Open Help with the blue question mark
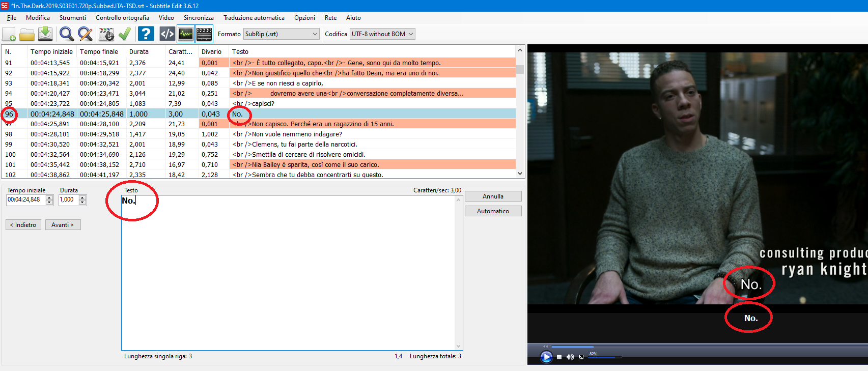Screen dimensions: 868x371 tap(146, 34)
